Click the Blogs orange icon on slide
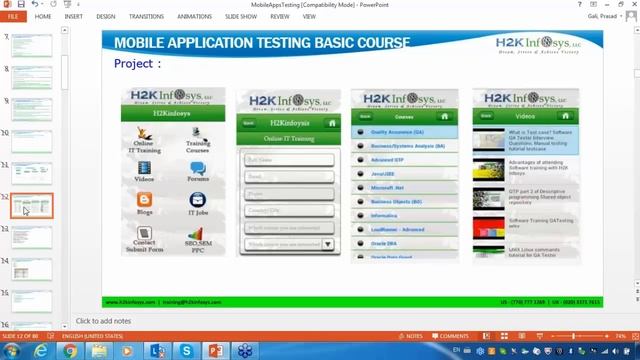Viewport: 640px width, 360px height. point(144,200)
